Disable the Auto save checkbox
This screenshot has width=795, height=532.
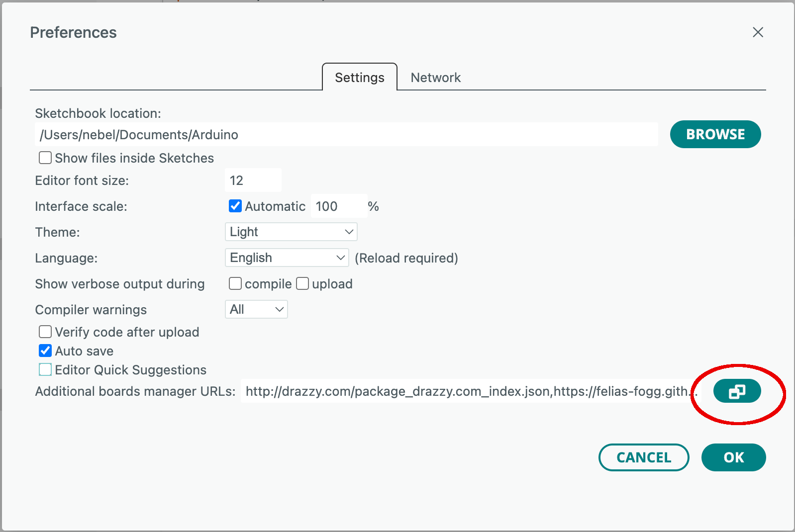45,351
